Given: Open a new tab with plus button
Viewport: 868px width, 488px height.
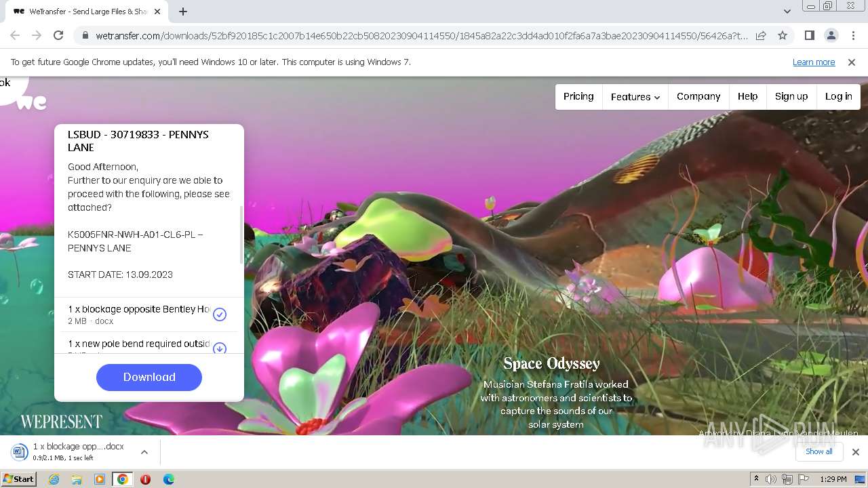Looking at the screenshot, I should tap(183, 12).
